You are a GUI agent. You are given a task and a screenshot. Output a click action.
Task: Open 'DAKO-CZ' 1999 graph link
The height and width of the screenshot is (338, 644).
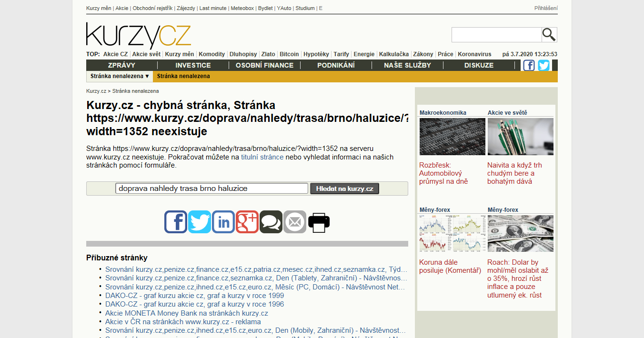coord(194,295)
